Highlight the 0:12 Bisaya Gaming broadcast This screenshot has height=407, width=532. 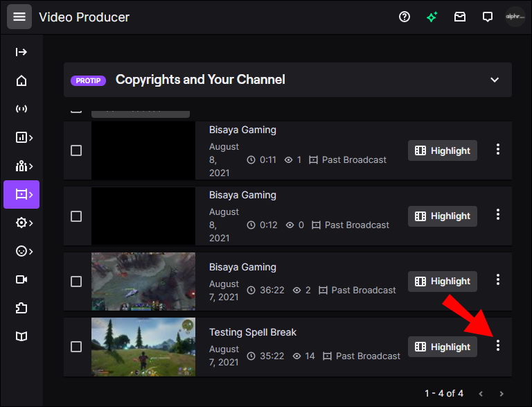pyautogui.click(x=443, y=216)
